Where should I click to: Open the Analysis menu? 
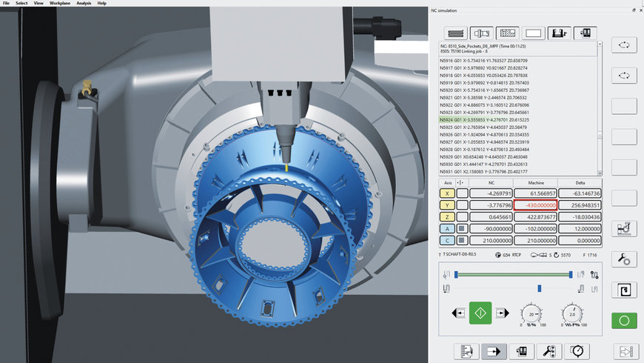(x=84, y=3)
